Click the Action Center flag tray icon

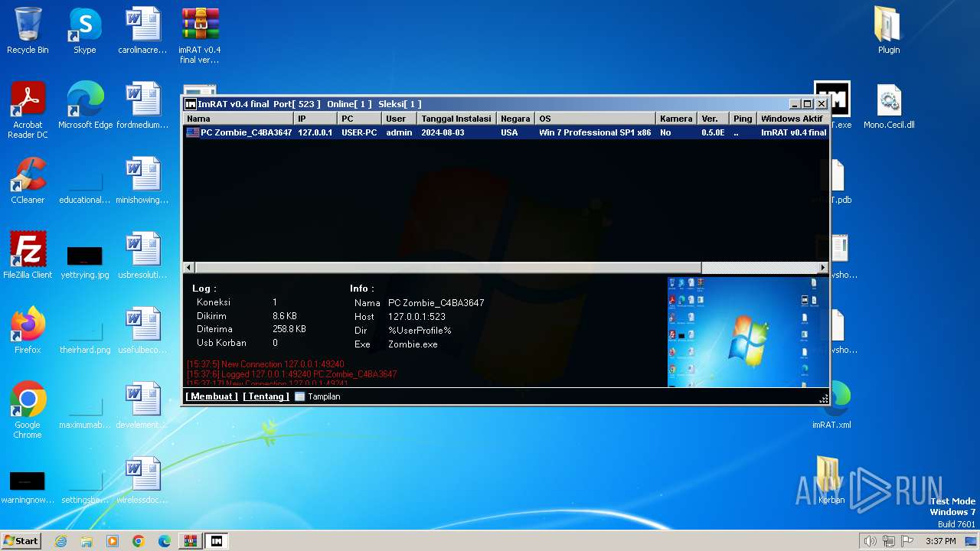908,541
